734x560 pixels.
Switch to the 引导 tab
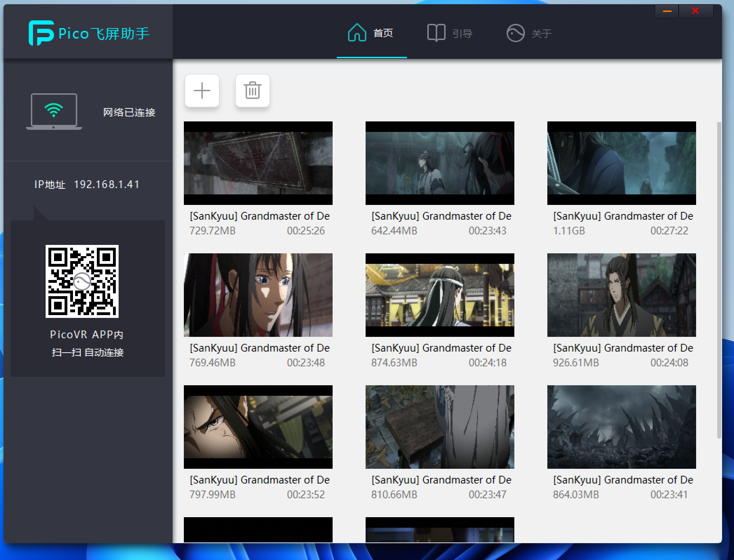(462, 34)
